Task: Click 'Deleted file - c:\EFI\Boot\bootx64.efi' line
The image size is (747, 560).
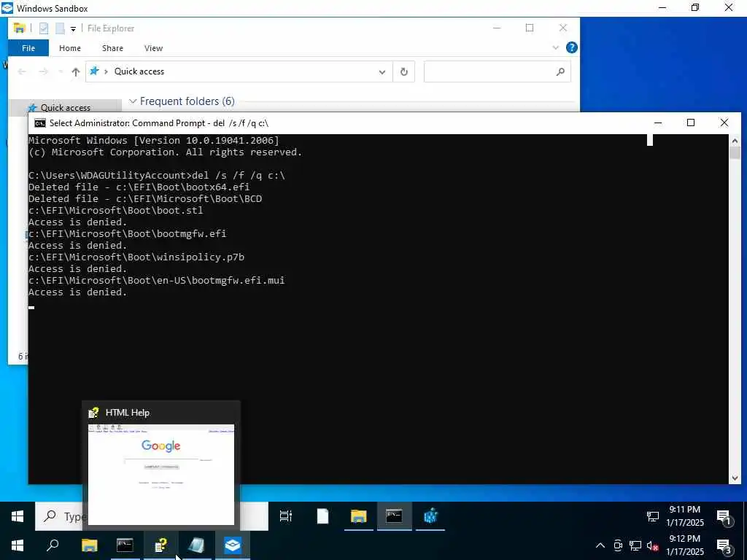Action: [139, 187]
